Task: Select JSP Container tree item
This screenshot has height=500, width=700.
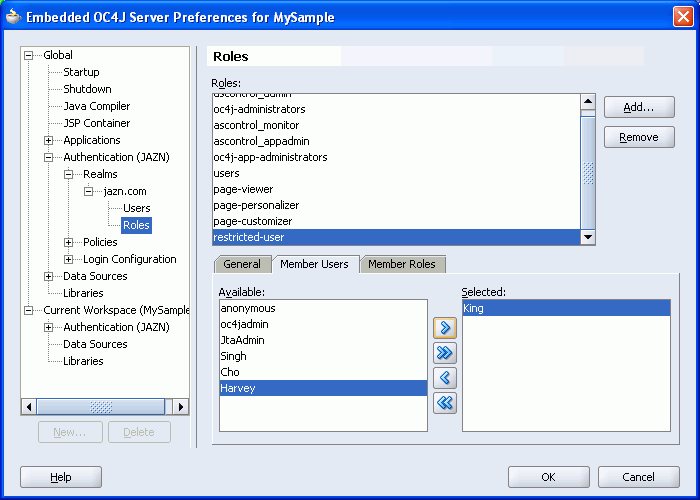Action: [97, 123]
